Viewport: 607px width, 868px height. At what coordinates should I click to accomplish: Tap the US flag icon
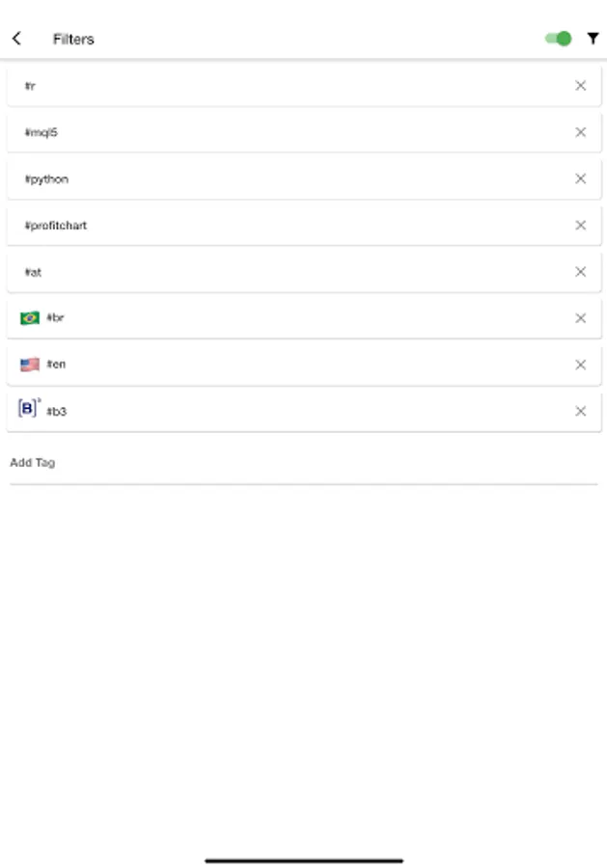[x=30, y=365]
